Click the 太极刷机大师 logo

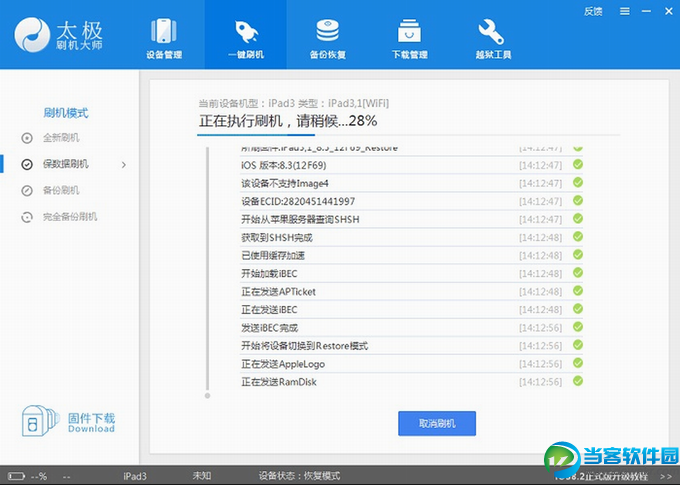[58, 37]
